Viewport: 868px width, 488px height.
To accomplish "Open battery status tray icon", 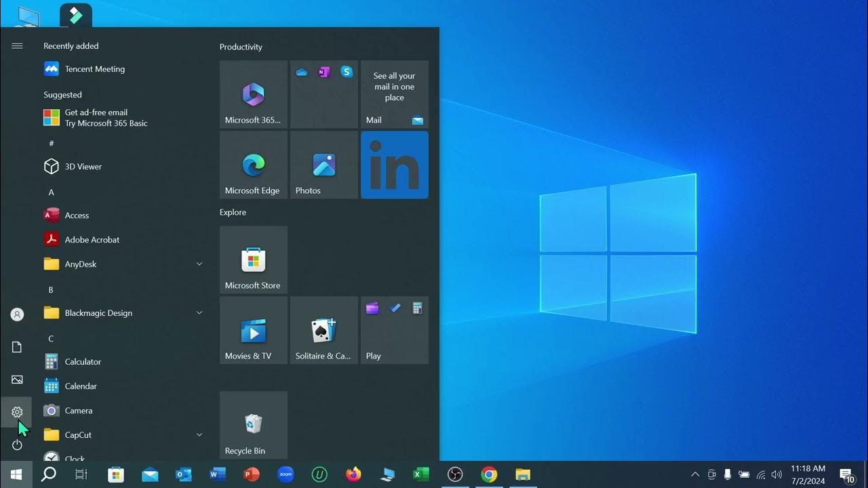I will click(744, 474).
